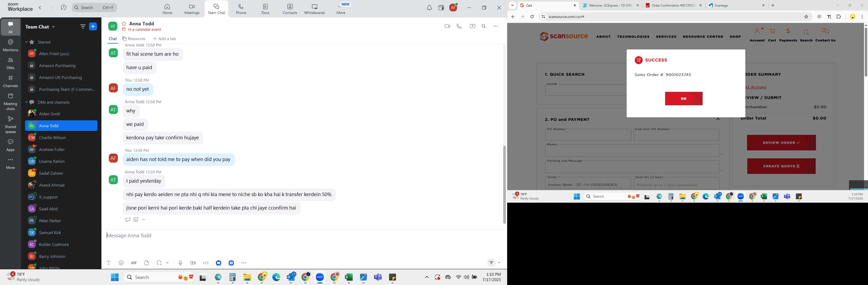Bookmark this page with the star icon

pos(806,17)
